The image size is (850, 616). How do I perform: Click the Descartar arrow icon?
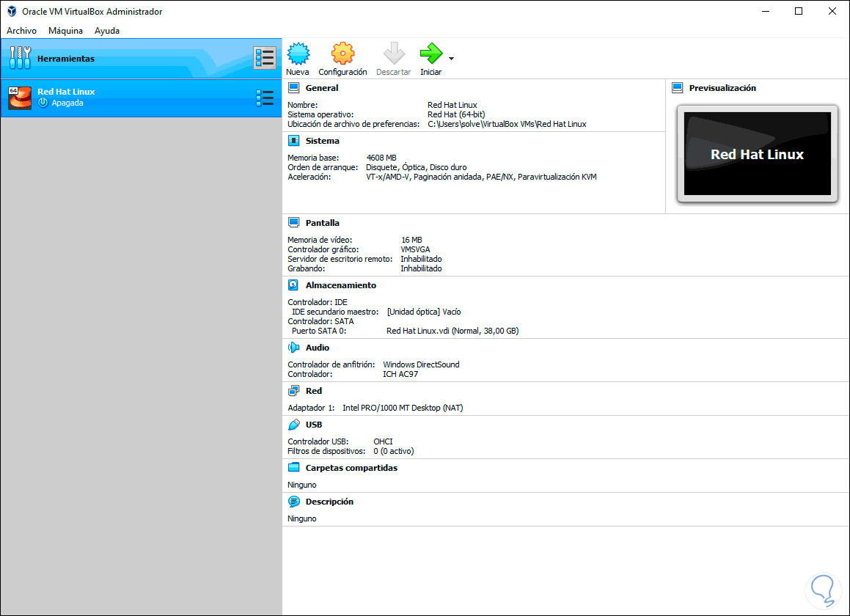coord(394,54)
